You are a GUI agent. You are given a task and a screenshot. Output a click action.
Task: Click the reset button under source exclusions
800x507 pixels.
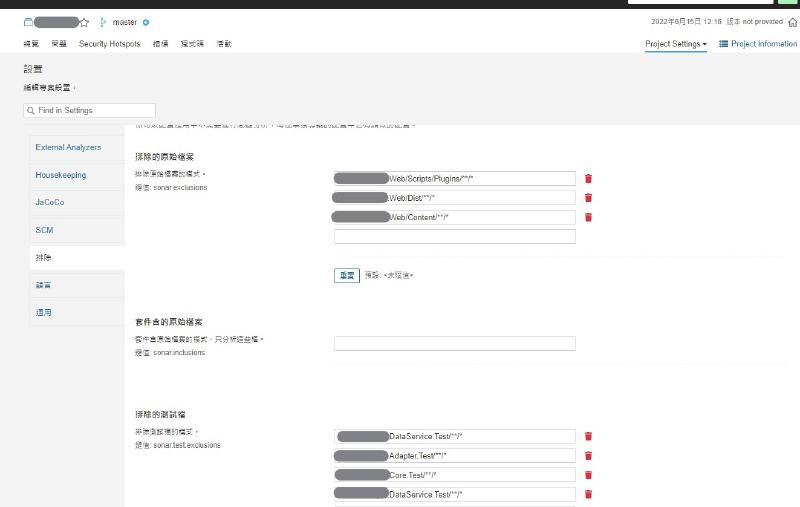tap(346, 275)
